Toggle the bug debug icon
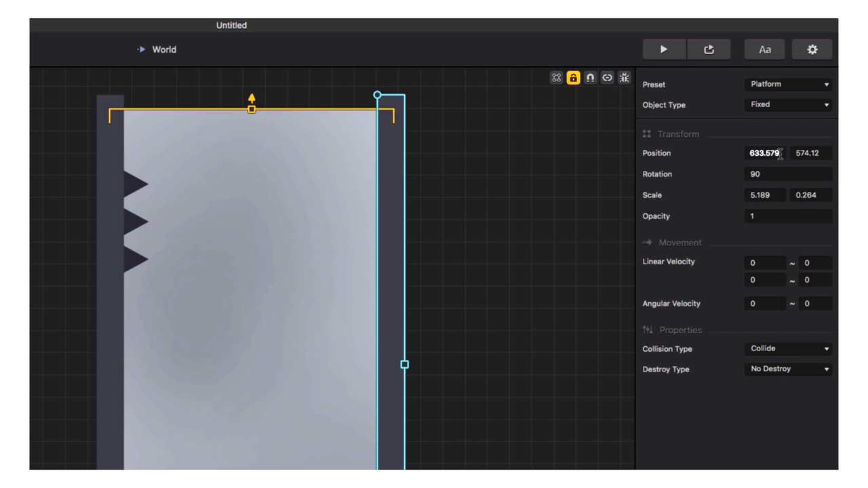This screenshot has height=488, width=868. [624, 77]
